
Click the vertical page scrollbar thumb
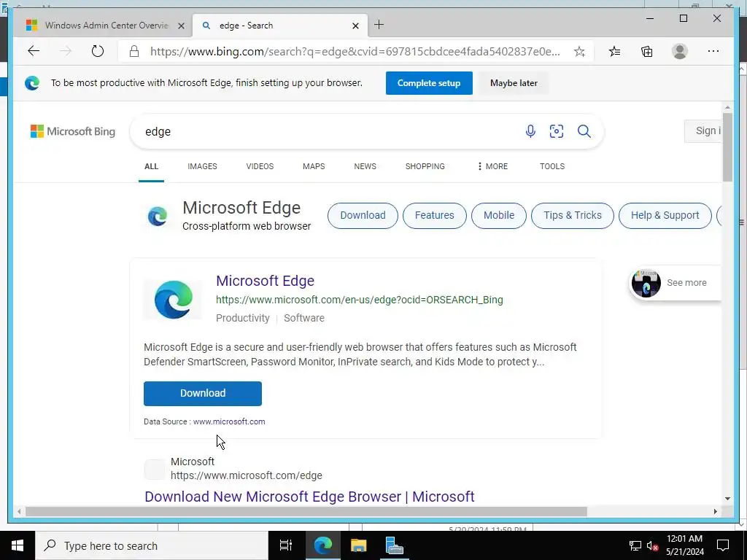click(727, 147)
